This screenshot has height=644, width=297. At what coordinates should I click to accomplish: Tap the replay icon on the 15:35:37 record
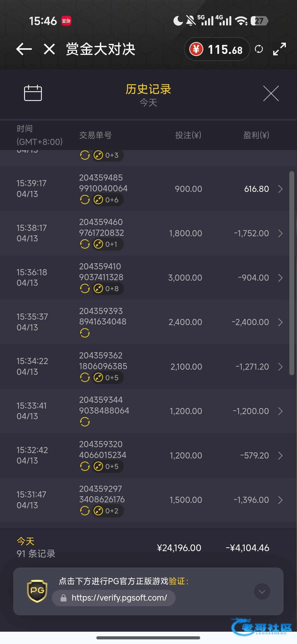point(85,333)
